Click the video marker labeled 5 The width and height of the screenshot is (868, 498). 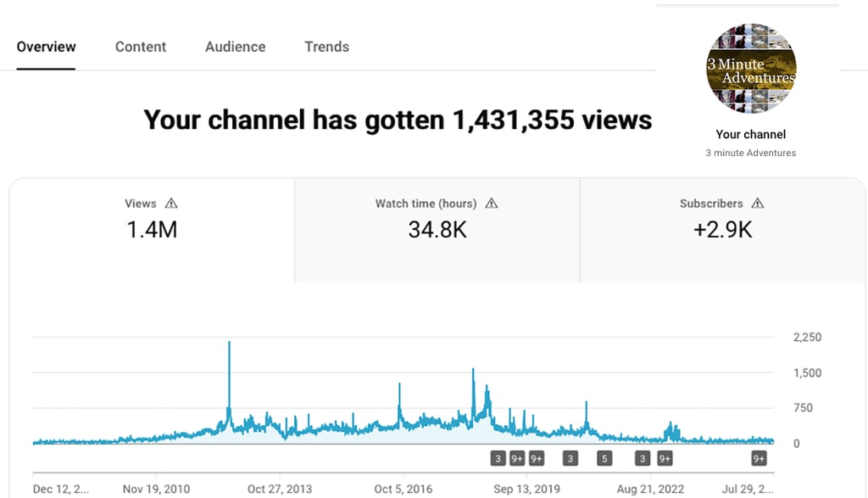[x=604, y=459]
